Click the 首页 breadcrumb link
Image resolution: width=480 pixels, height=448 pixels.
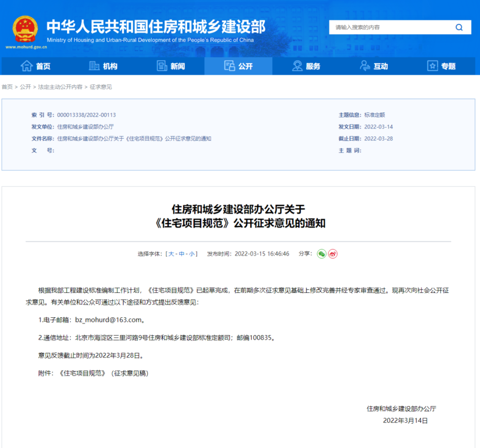pos(7,87)
